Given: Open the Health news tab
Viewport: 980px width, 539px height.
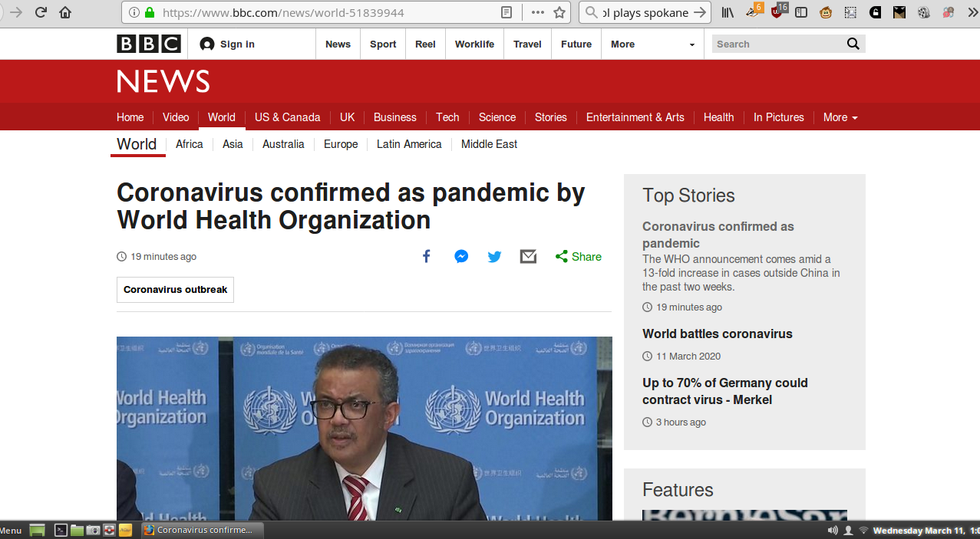Looking at the screenshot, I should coord(718,117).
